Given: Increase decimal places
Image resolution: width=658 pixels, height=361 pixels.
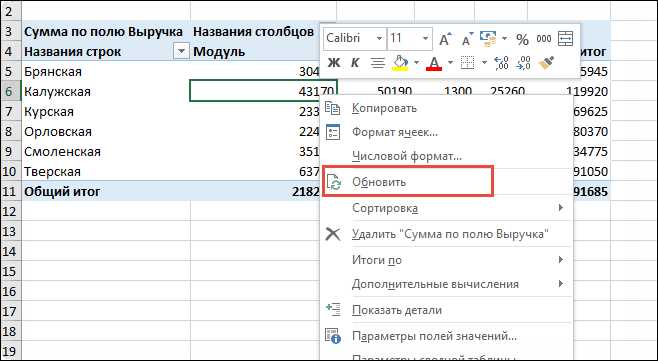Looking at the screenshot, I should point(501,63).
